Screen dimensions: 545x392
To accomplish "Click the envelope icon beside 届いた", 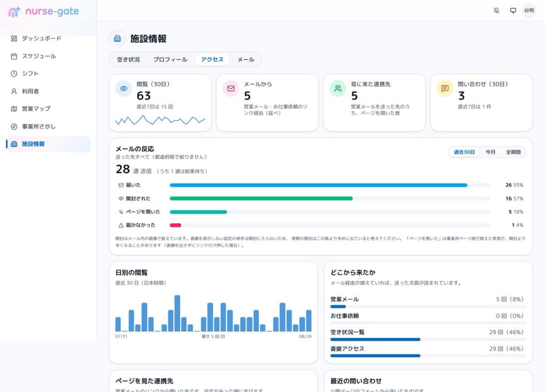I will pyautogui.click(x=121, y=185).
